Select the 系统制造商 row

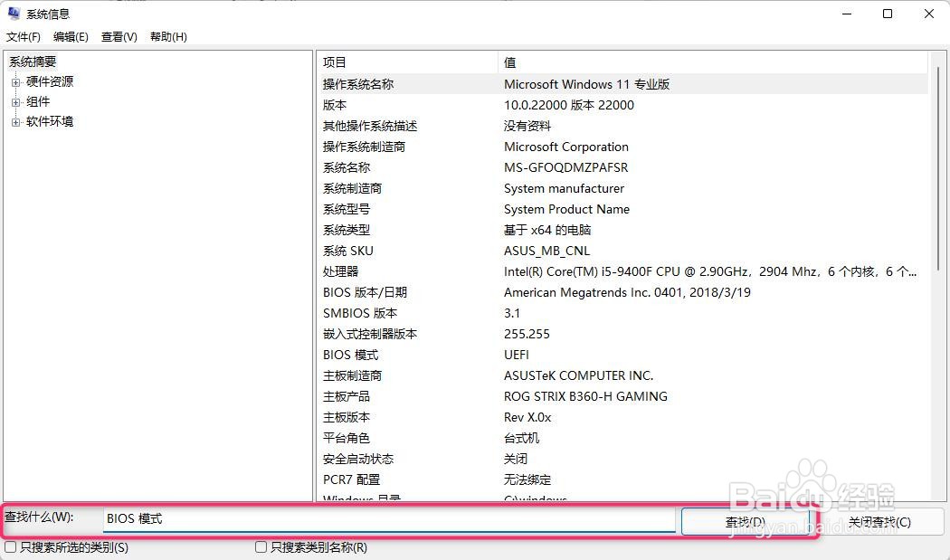click(x=622, y=188)
